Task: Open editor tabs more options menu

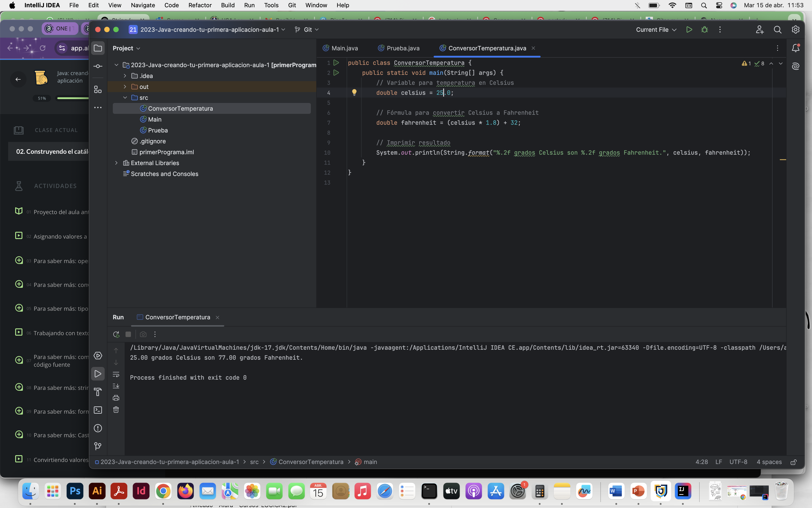Action: 777,48
